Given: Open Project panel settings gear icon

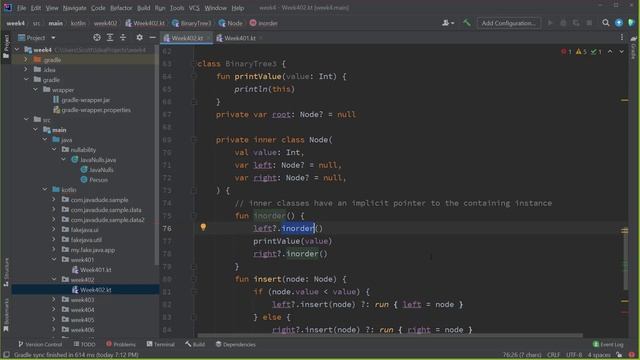Looking at the screenshot, I should [x=140, y=38].
